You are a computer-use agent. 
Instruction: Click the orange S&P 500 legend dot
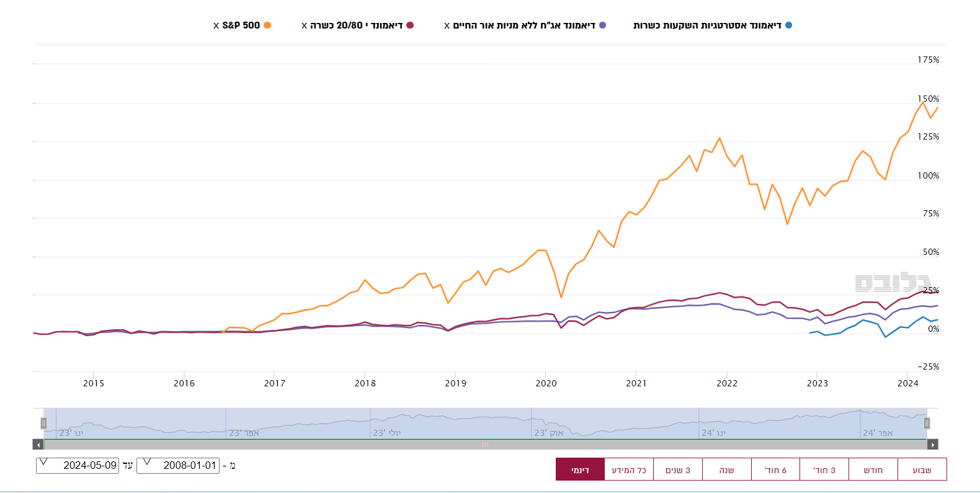(267, 25)
